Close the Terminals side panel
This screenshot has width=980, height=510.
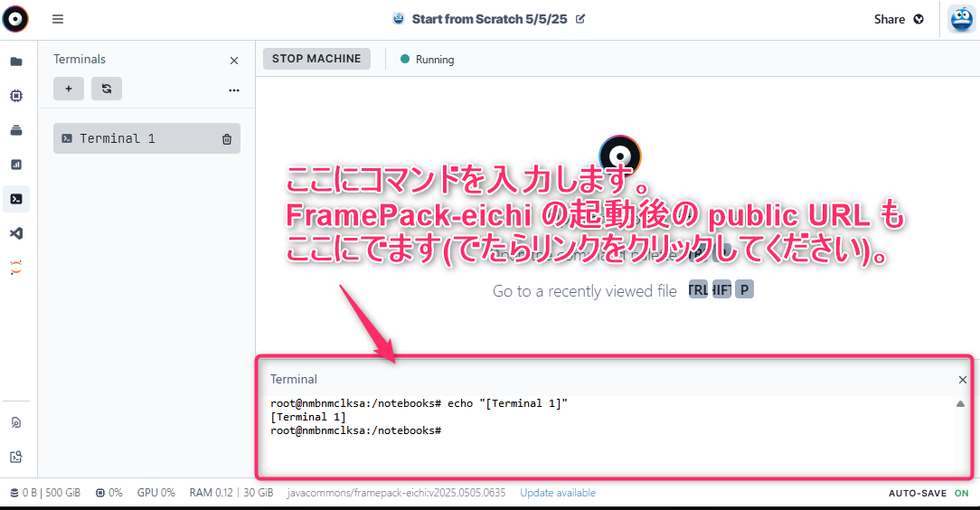coord(234,61)
